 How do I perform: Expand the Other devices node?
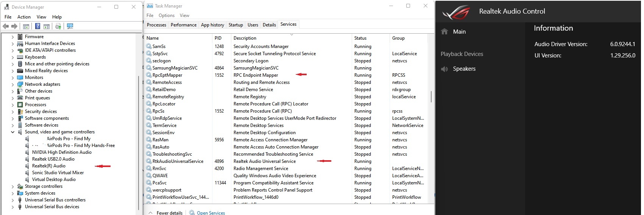click(12, 91)
